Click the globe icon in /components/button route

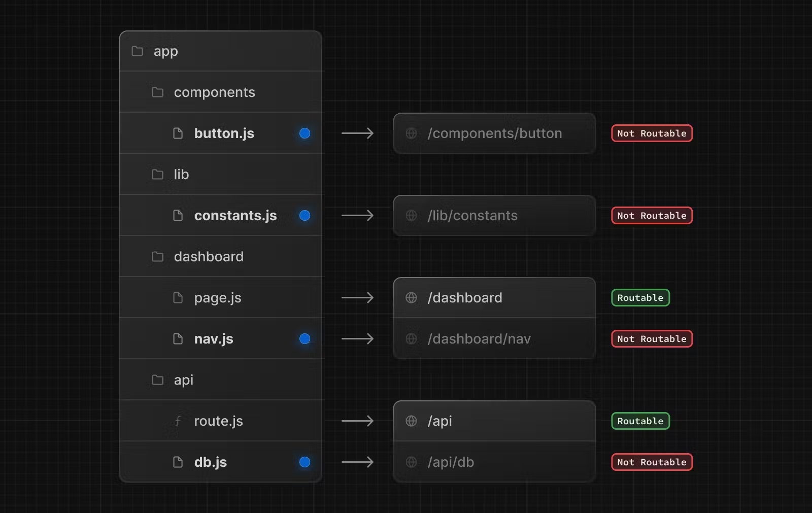click(411, 133)
